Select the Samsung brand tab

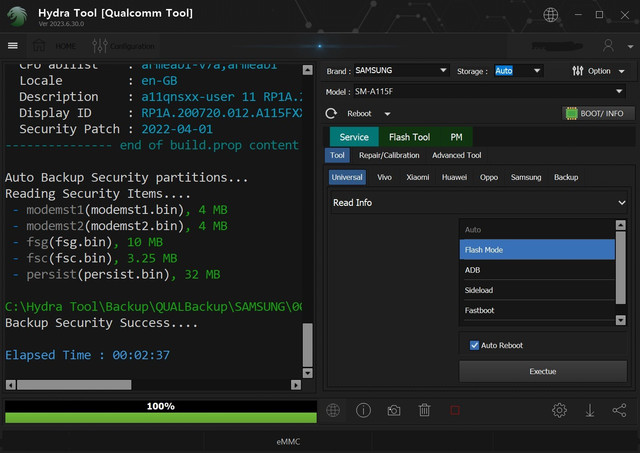[x=526, y=177]
